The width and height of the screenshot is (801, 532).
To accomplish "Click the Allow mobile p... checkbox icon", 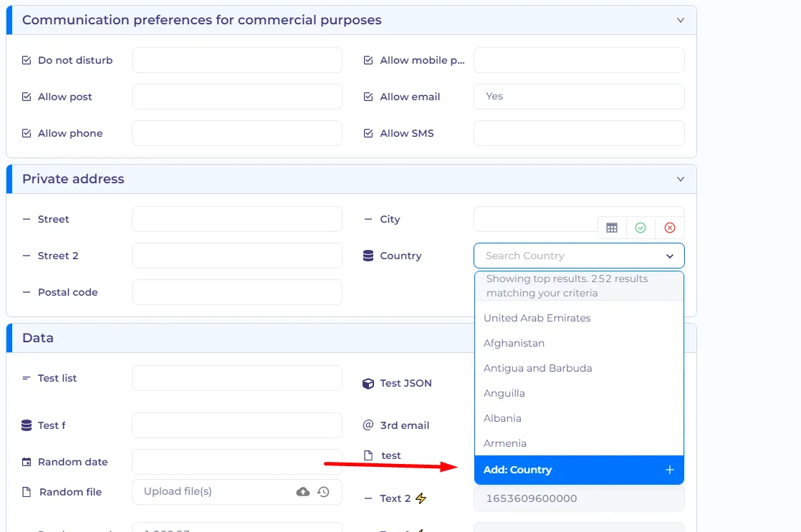I will 368,60.
